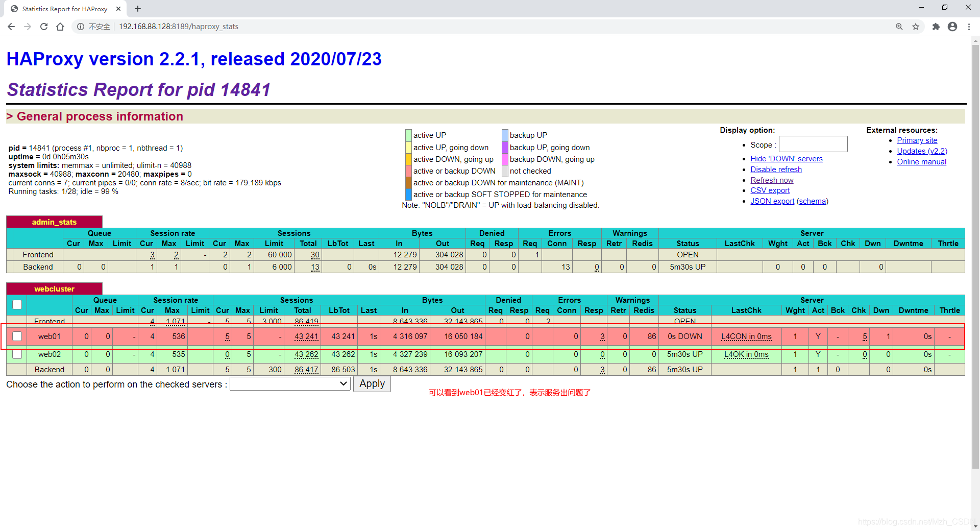Click the MAINT brown legend swatch

(x=408, y=183)
